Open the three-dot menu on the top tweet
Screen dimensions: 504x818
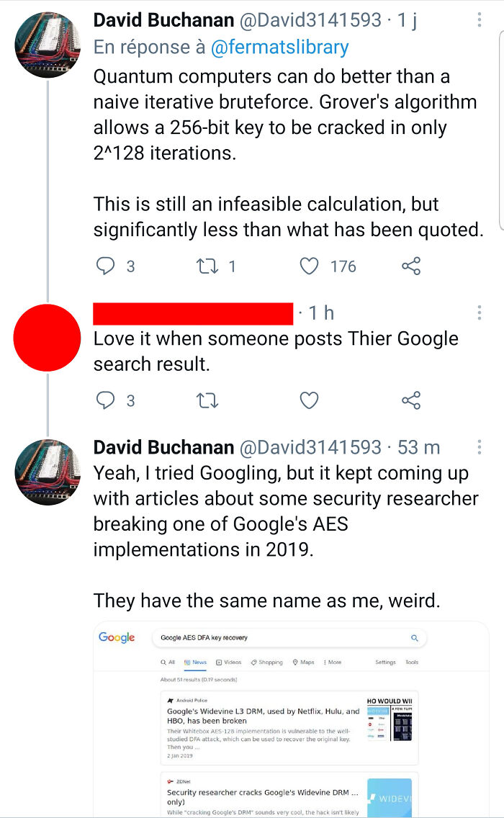pyautogui.click(x=480, y=18)
